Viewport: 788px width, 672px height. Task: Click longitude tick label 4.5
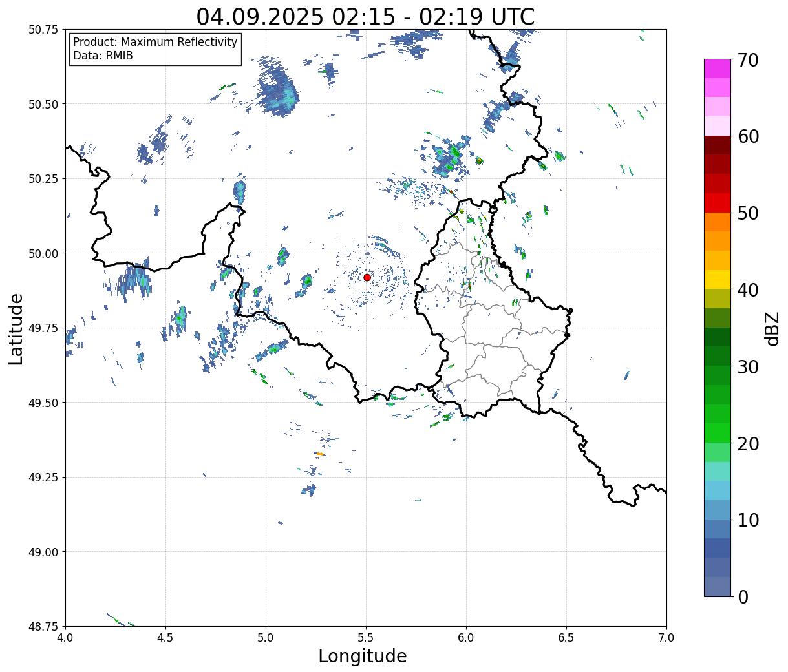click(165, 638)
